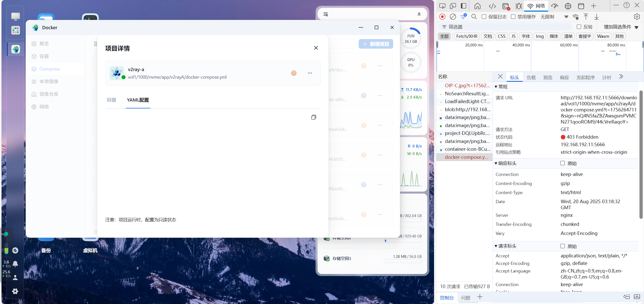Image resolution: width=644 pixels, height=304 pixels.
Task: Tick the 反转 checkbox
Action: click(579, 27)
